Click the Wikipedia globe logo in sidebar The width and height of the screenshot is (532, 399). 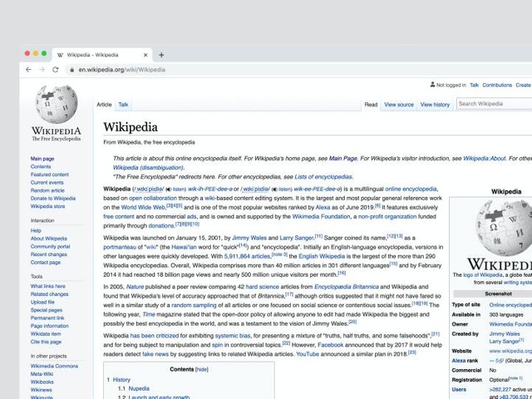(57, 104)
